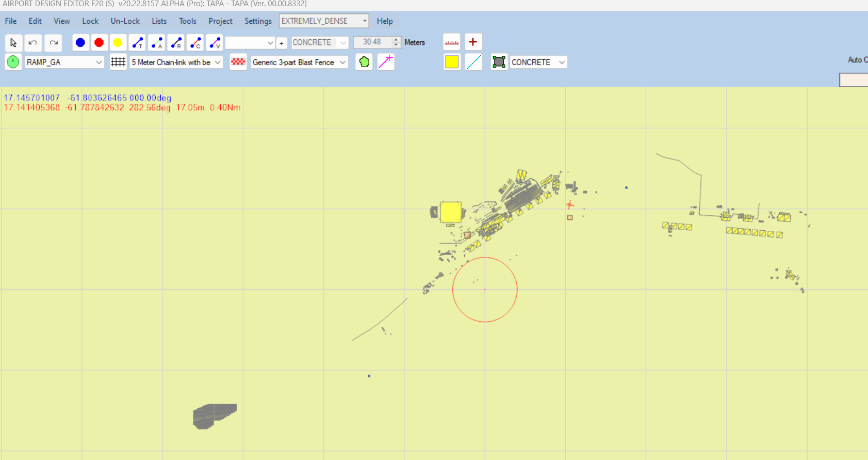The height and width of the screenshot is (460, 868).
Task: Select the blue octagon node tool
Action: [80, 42]
